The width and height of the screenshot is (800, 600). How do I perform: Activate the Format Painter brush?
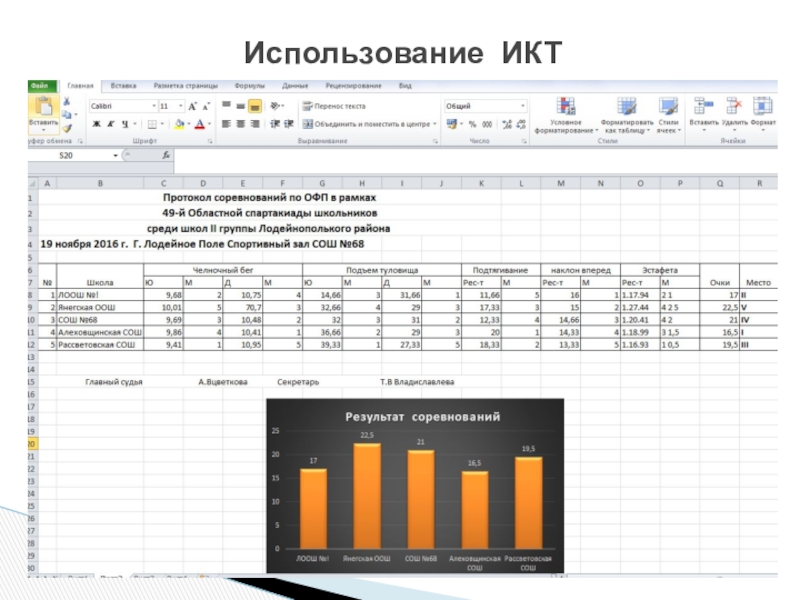pos(67,128)
